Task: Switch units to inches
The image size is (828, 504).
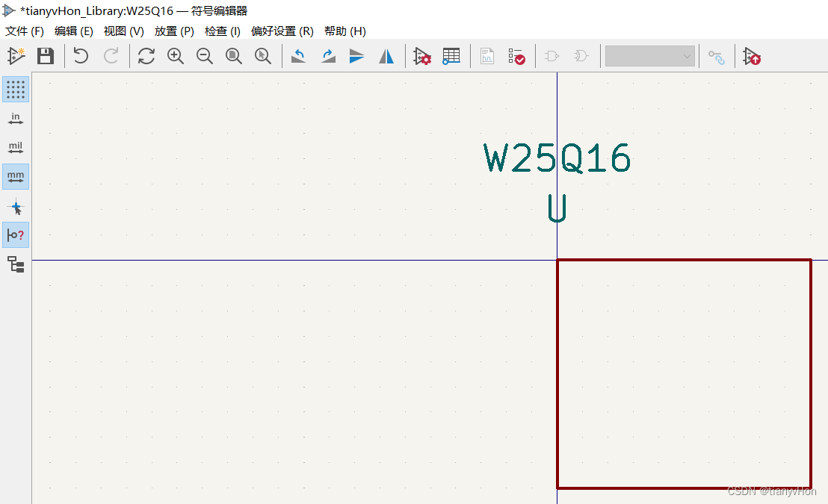Action: click(16, 119)
